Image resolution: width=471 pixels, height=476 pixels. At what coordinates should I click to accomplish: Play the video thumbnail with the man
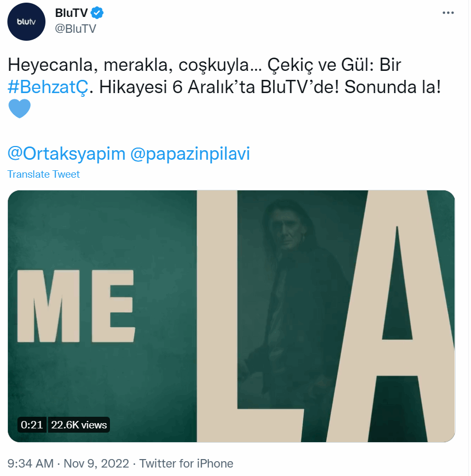click(x=231, y=316)
